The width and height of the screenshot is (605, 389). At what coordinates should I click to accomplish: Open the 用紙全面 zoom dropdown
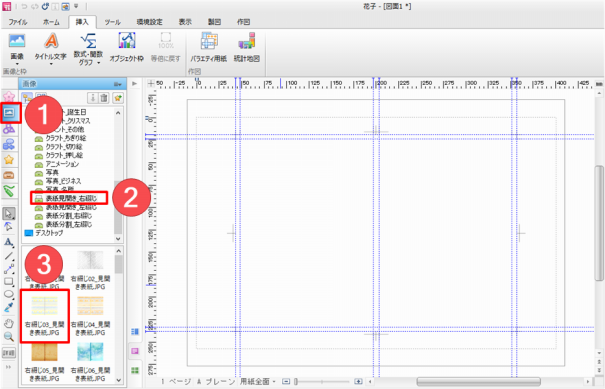tap(258, 381)
